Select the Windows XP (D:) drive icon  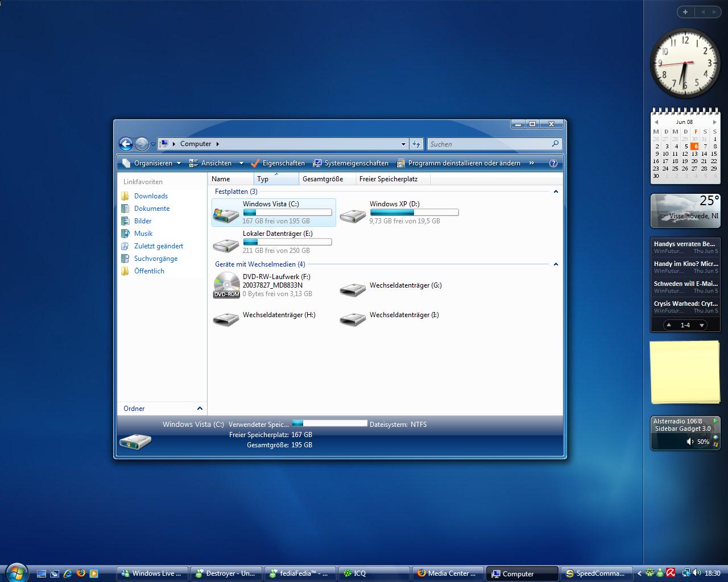(x=353, y=214)
